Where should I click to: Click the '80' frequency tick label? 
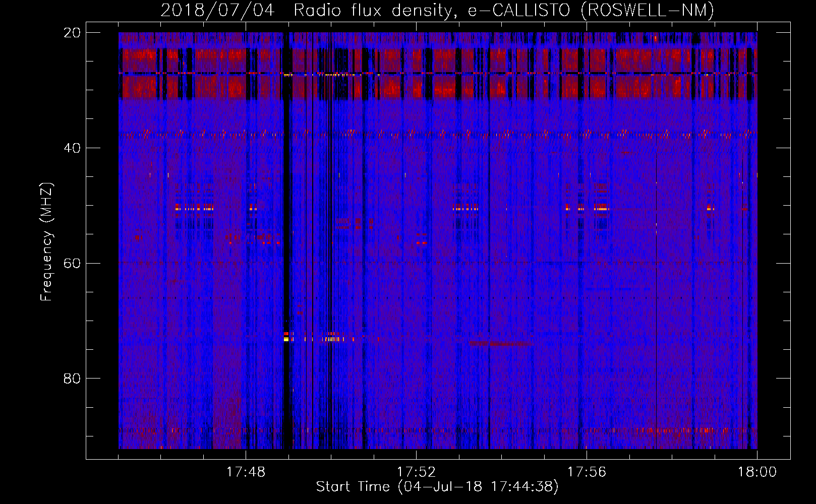click(72, 379)
